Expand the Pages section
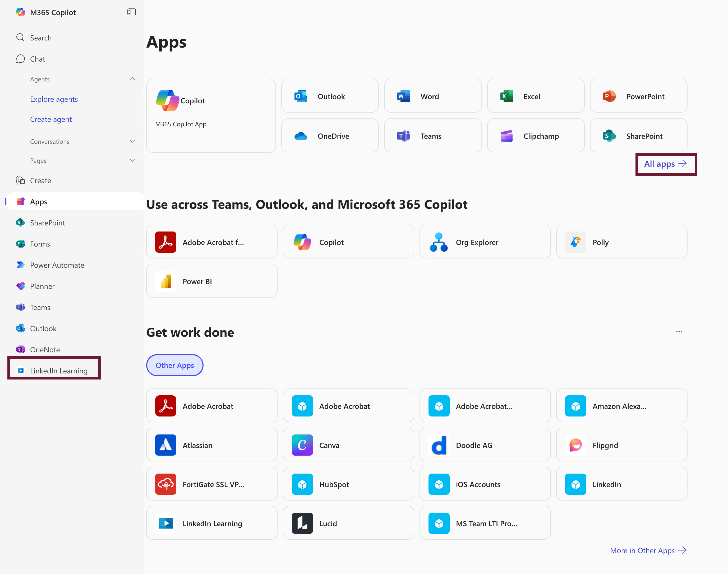Viewport: 728px width, 574px height. click(132, 161)
